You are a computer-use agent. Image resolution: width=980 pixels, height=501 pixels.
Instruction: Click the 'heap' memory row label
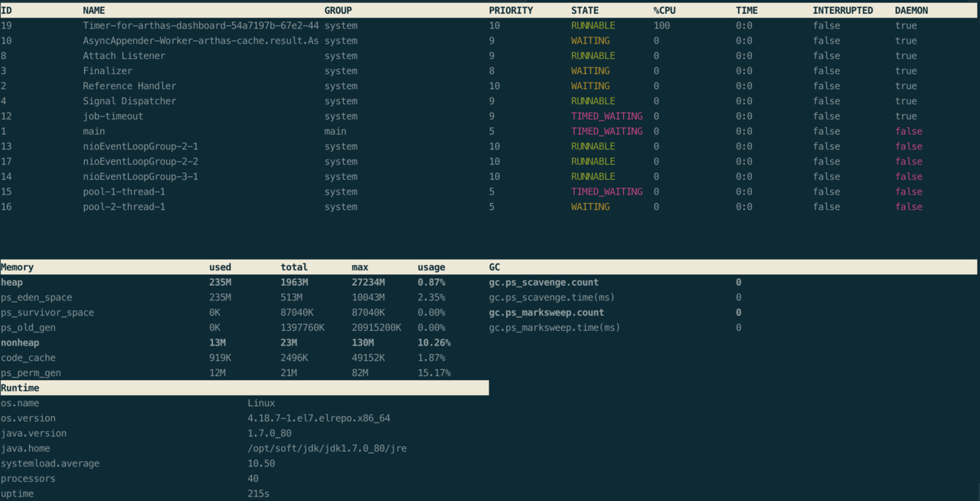[x=11, y=283]
